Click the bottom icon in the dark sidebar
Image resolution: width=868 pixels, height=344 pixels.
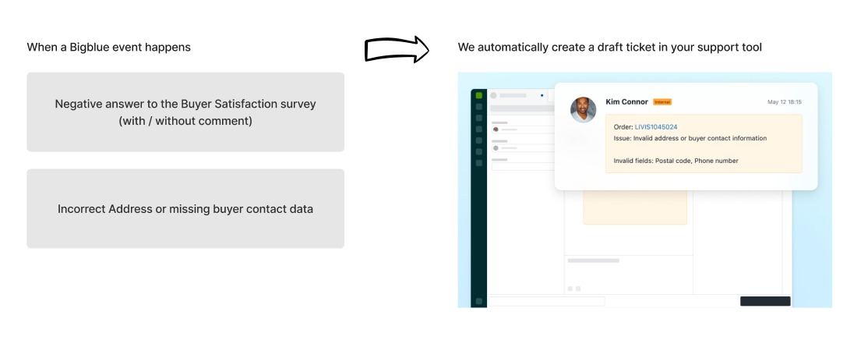479,301
